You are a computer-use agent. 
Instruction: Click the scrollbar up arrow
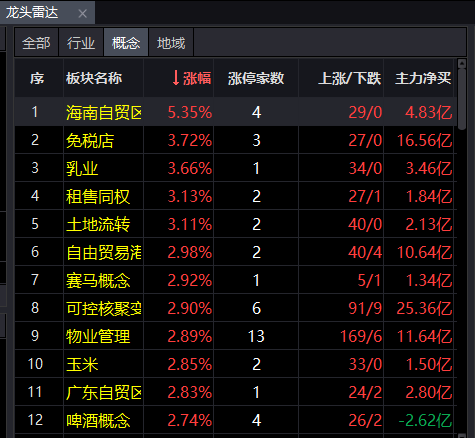click(462, 63)
